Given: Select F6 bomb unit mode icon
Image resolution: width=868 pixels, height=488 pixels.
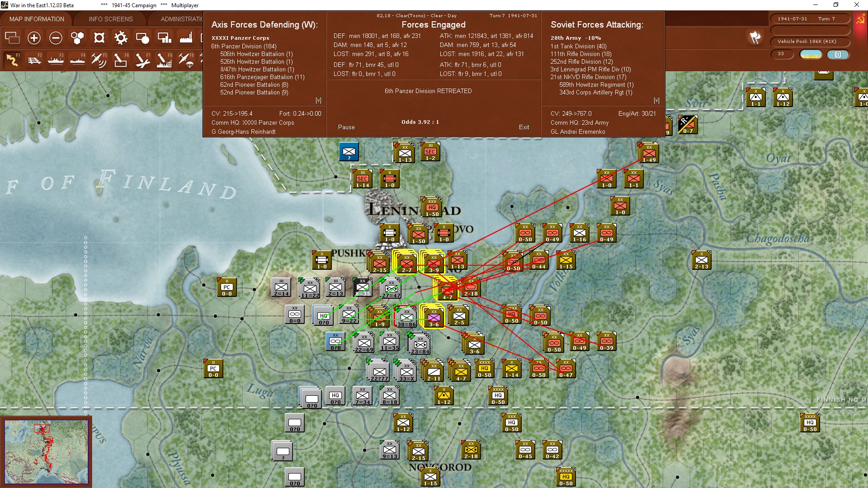Looking at the screenshot, I should point(121,60).
